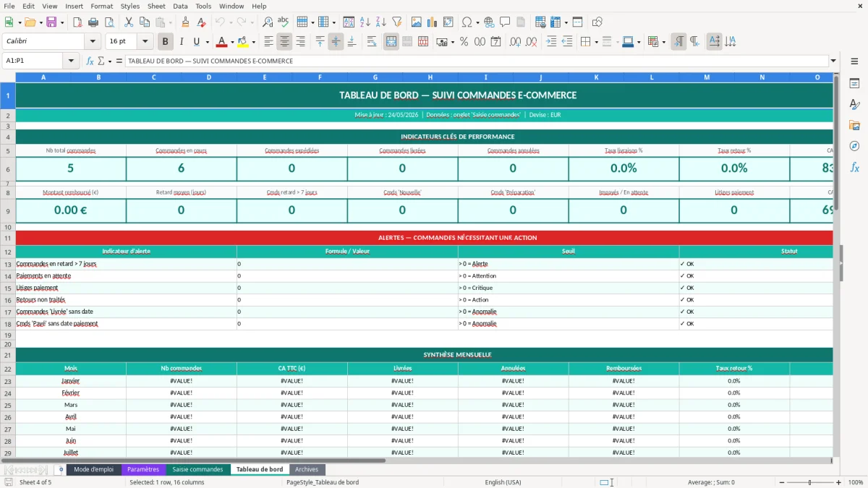868x488 pixels.
Task: Format as Percent
Action: click(464, 42)
